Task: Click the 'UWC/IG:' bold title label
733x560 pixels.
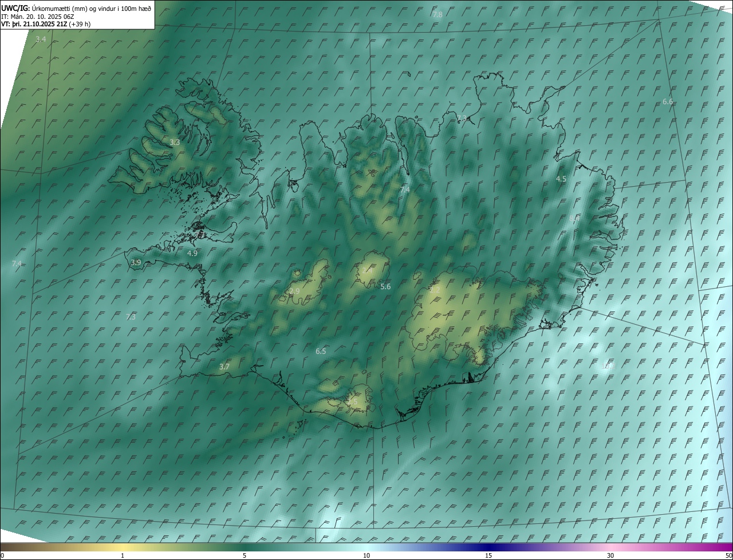Action: [x=15, y=8]
